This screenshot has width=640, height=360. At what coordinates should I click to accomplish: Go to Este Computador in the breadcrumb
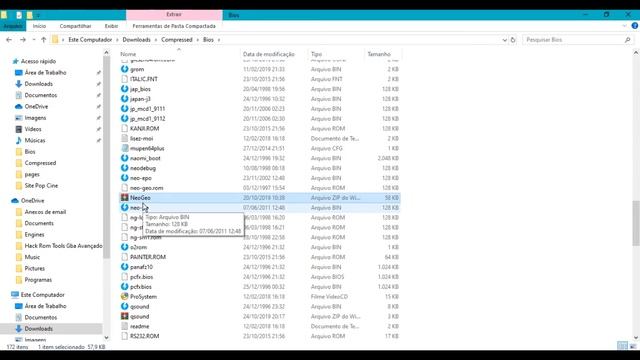(x=90, y=40)
